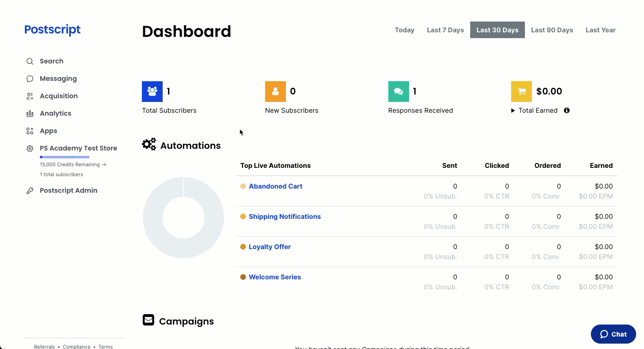This screenshot has height=349, width=644.
Task: Click the Dashboard page heading
Action: (x=186, y=32)
